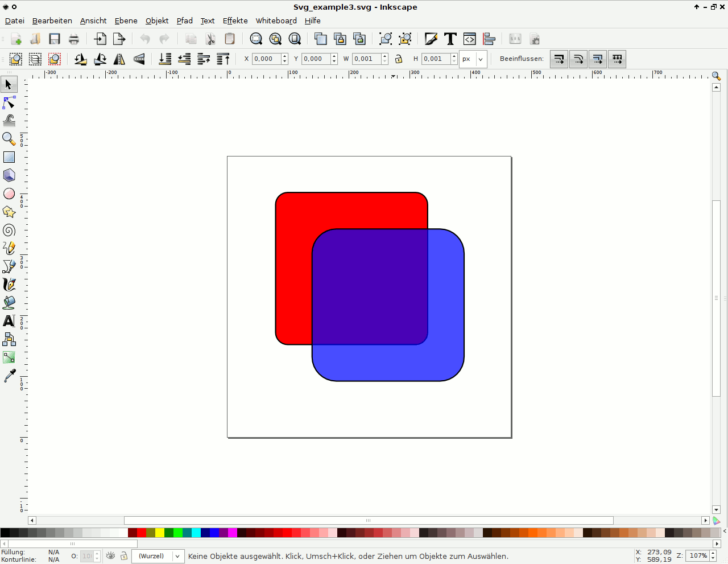Open the Ebene menu

point(126,20)
